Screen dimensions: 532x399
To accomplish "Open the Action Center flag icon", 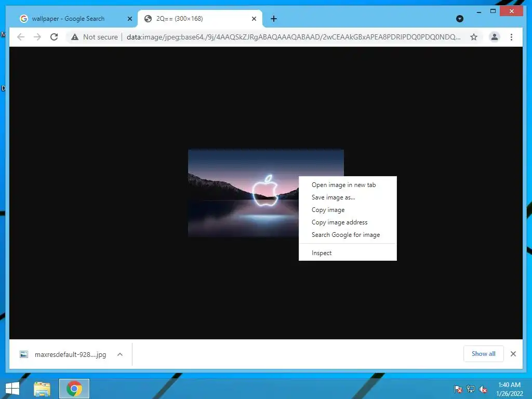I will click(458, 389).
